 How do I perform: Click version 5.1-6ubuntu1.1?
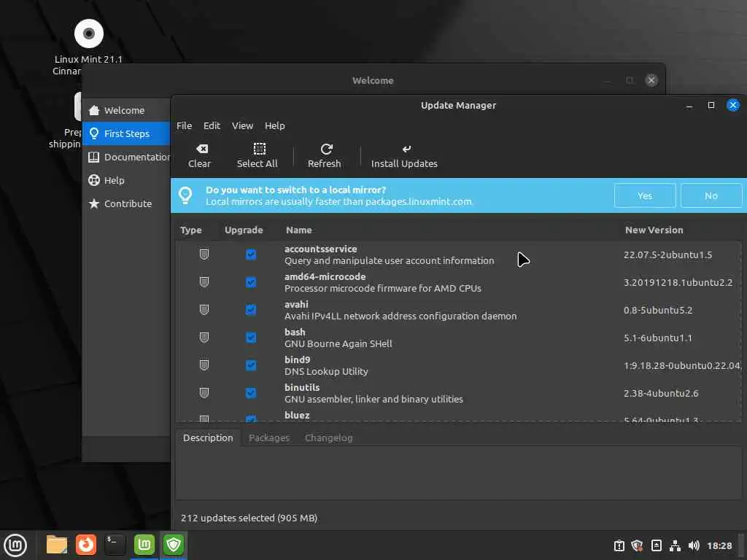(658, 338)
